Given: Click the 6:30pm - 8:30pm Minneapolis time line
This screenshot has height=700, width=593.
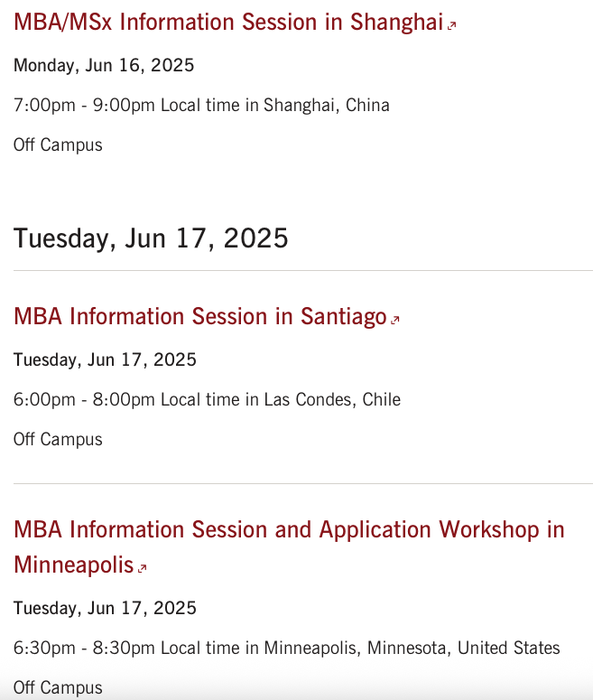Looking at the screenshot, I should pos(286,649).
